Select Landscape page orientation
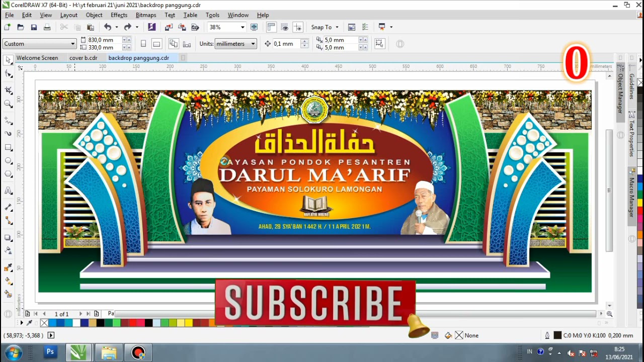The image size is (644, 362). click(x=156, y=44)
